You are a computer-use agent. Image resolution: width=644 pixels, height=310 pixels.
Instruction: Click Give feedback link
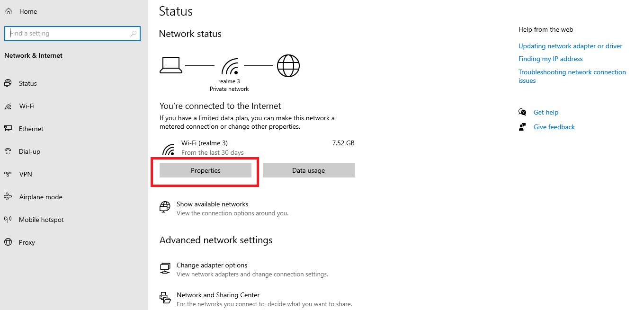pyautogui.click(x=554, y=127)
